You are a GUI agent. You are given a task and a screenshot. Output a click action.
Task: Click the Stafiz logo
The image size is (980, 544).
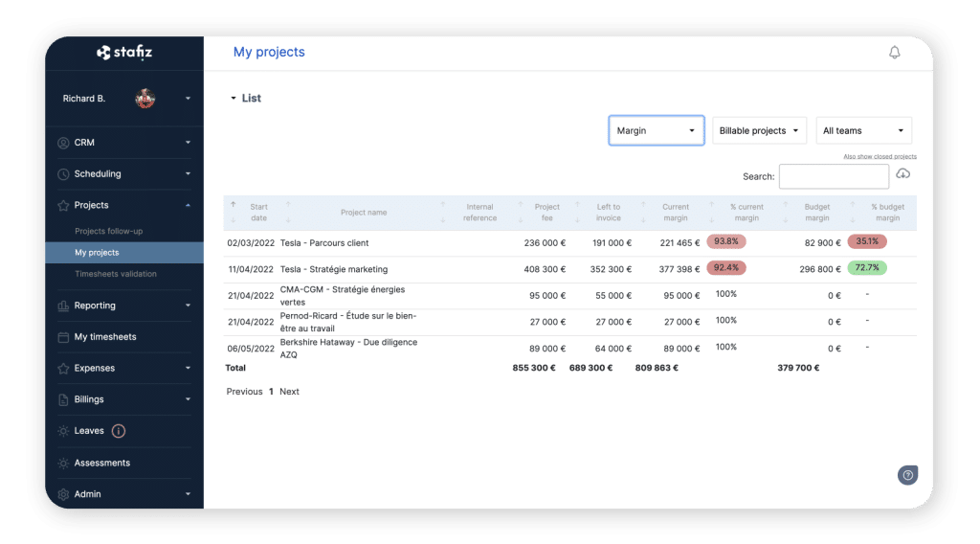124,52
